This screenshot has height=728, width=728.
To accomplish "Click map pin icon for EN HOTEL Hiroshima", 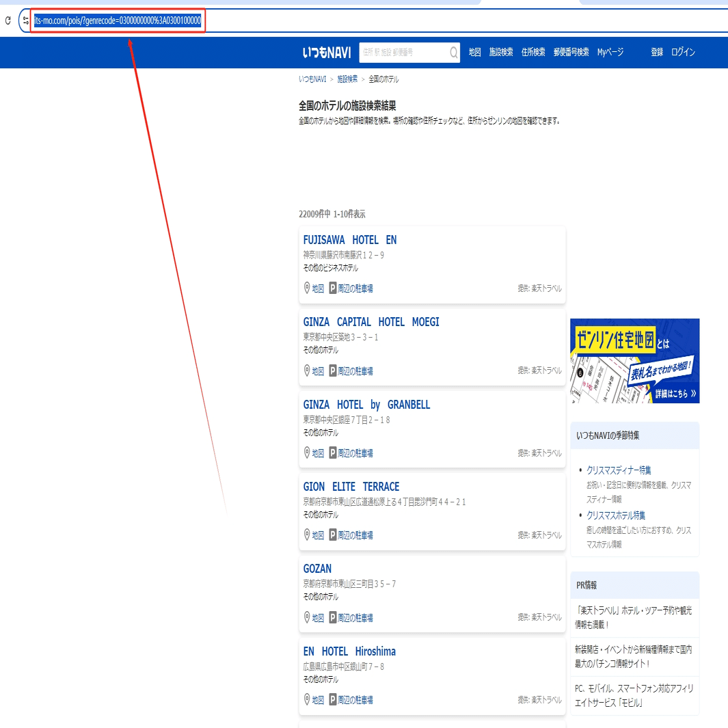I will coord(307,700).
